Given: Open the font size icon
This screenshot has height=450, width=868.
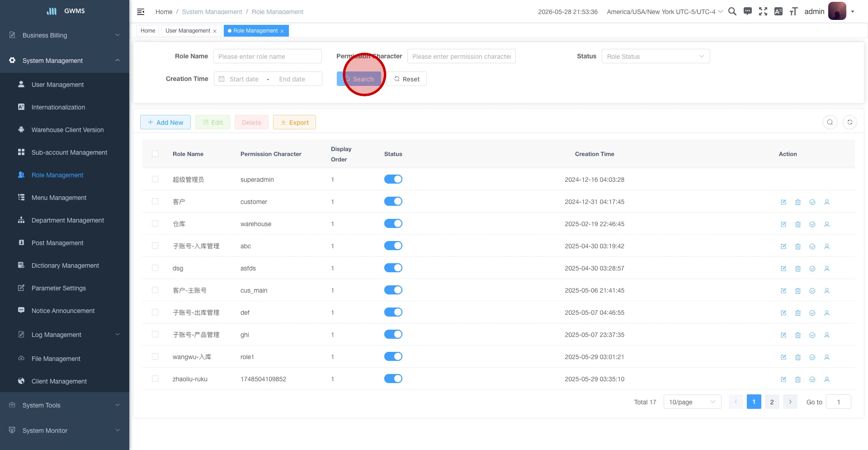Looking at the screenshot, I should (x=793, y=11).
